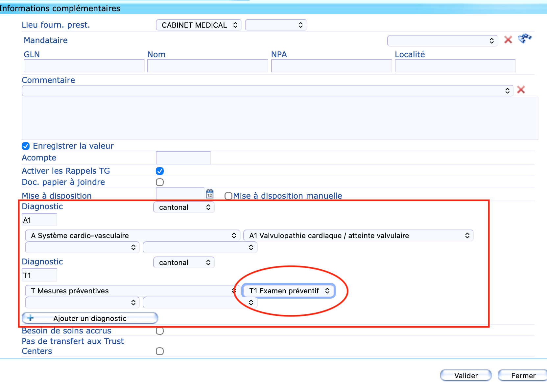Image resolution: width=547 pixels, height=392 pixels.
Task: Click the Fermer button
Action: 523,376
